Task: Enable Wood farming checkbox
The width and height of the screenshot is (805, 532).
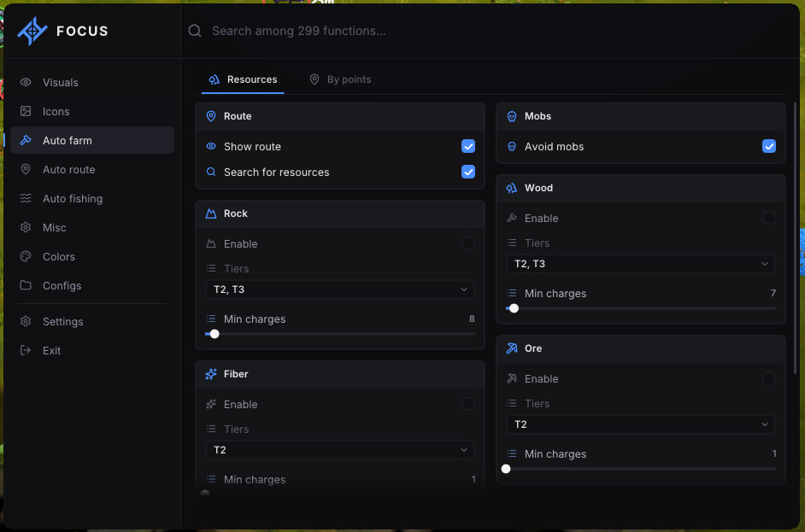Action: click(769, 218)
